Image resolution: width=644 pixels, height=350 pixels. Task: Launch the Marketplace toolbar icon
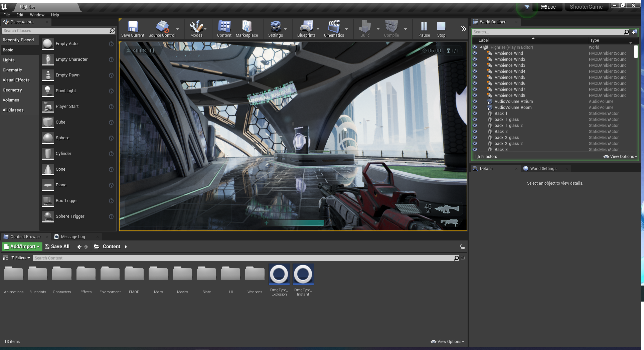[x=247, y=26]
